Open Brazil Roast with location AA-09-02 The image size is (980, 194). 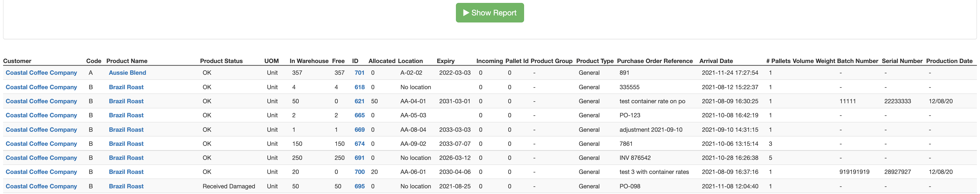coord(126,144)
